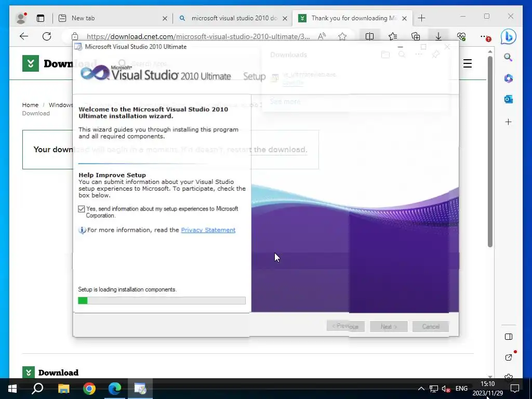The image size is (532, 399).
Task: Click CNET Download logo at page top
Action: point(47,63)
